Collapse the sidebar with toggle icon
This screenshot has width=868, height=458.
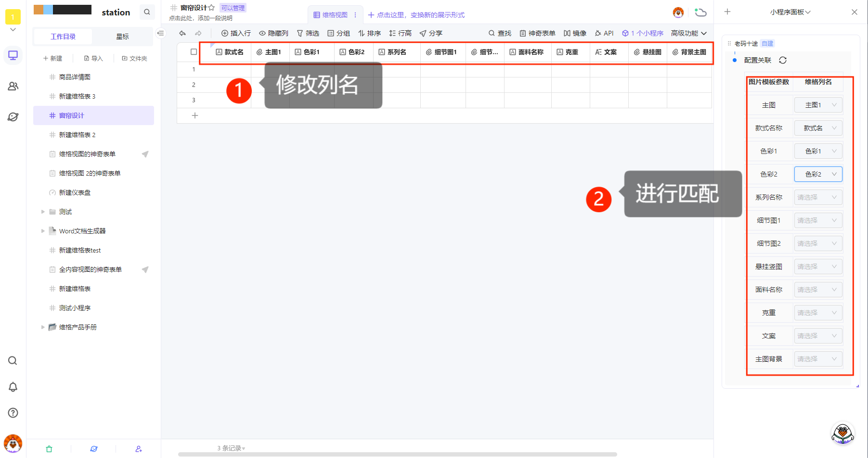(x=161, y=33)
